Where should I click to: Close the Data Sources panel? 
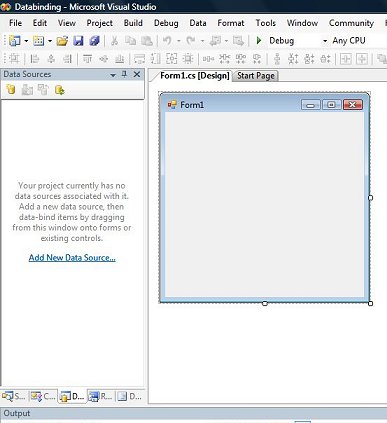137,74
